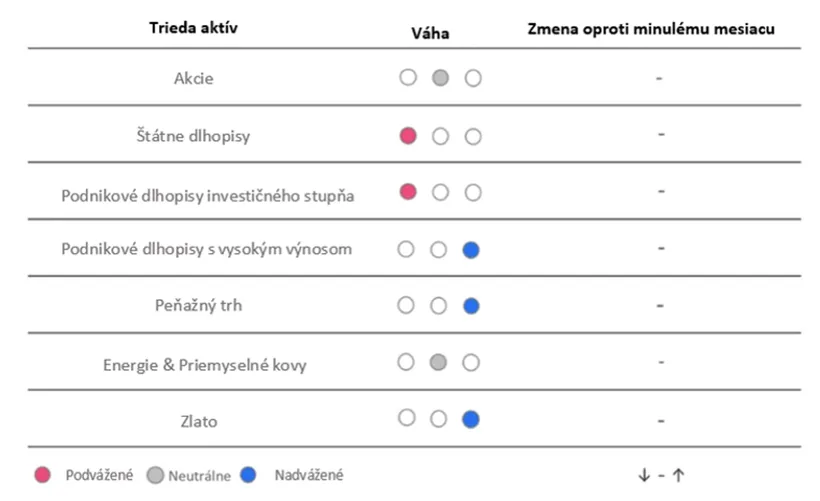Select the neutral gray circle for Akcie
Viewport: 820px width, 501px height.
[440, 78]
